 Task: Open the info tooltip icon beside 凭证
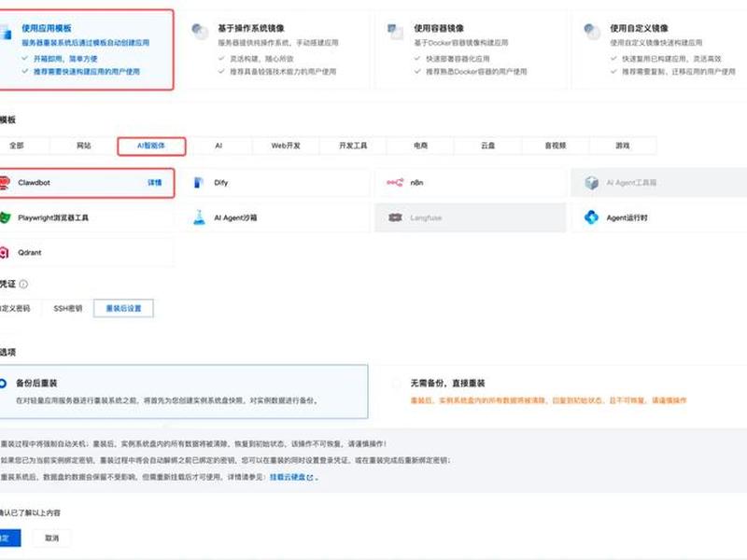(x=22, y=285)
